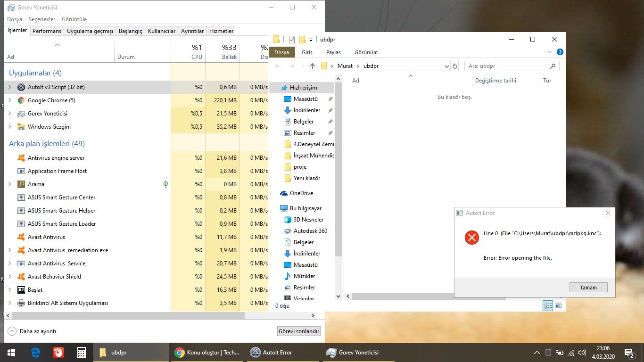The width and height of the screenshot is (644, 362).
Task: Expand the Görev Yöneticisi process group
Action: click(x=9, y=114)
